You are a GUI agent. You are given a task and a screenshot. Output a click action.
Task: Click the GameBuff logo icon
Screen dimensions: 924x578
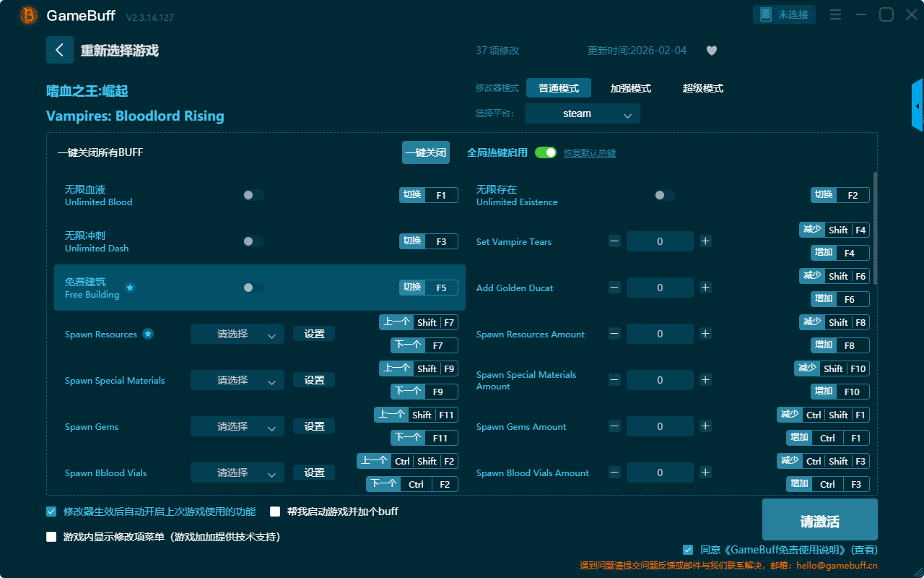pos(29,15)
